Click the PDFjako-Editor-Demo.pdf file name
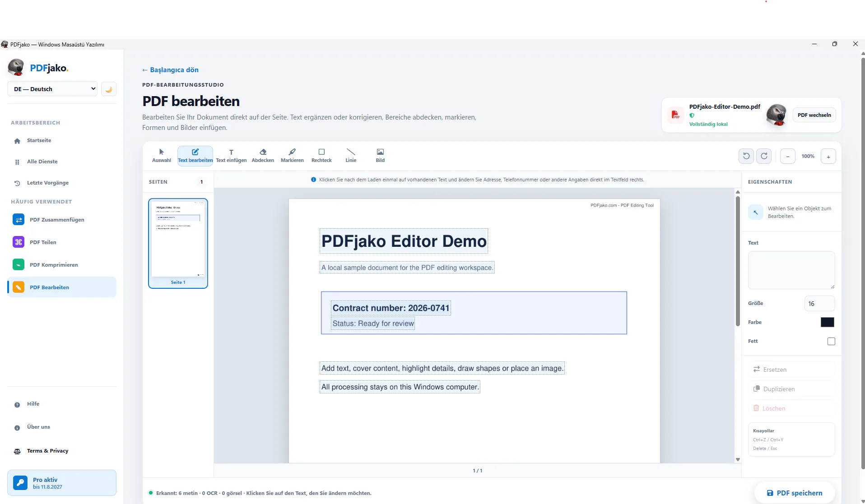Image resolution: width=865 pixels, height=504 pixels. (725, 106)
